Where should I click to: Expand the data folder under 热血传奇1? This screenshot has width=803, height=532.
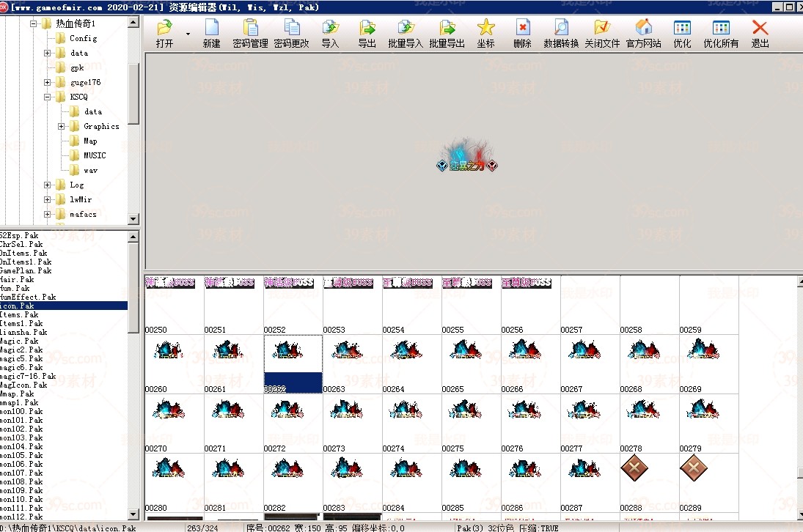[47, 53]
